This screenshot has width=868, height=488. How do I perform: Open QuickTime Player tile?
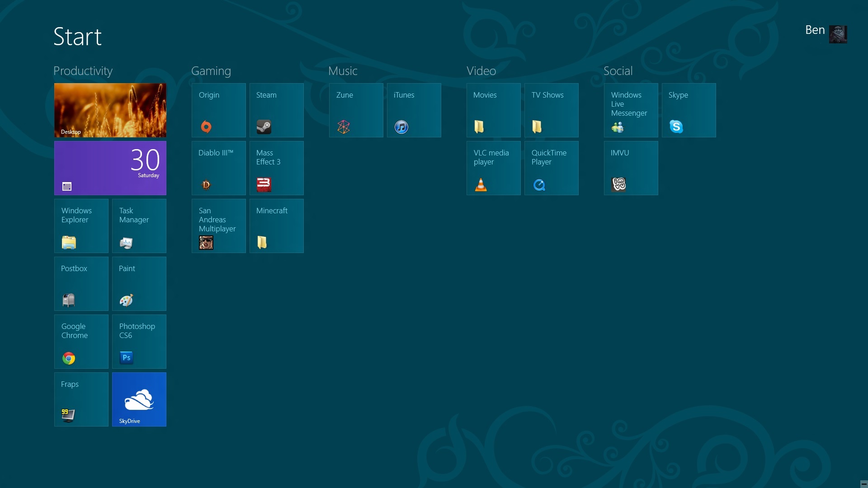tap(551, 168)
